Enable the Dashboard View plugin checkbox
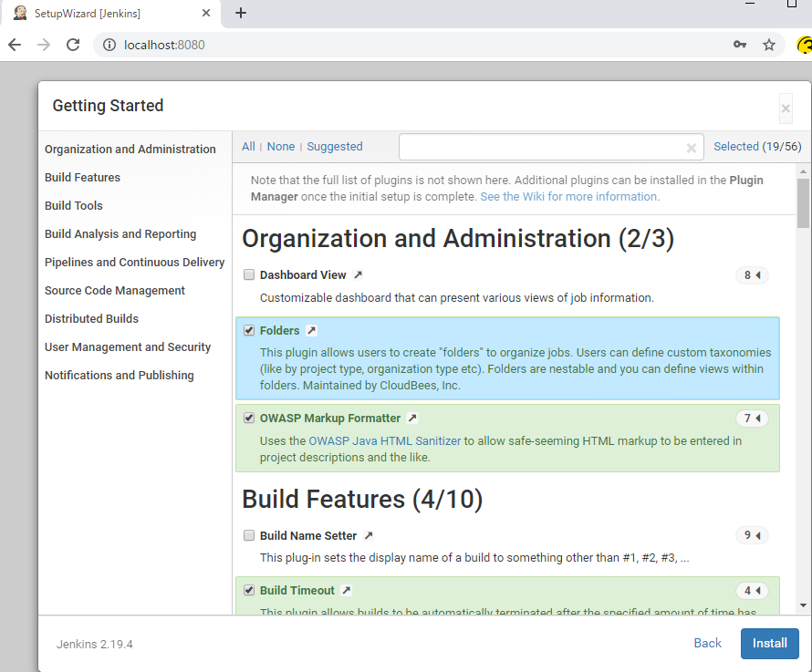The width and height of the screenshot is (812, 672). coord(249,275)
